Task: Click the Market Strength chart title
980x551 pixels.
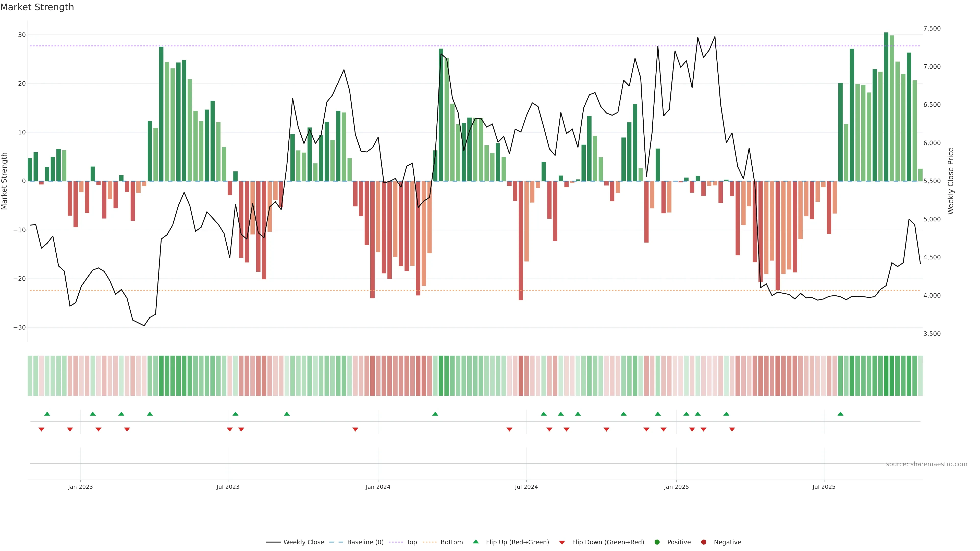Action: pos(37,7)
